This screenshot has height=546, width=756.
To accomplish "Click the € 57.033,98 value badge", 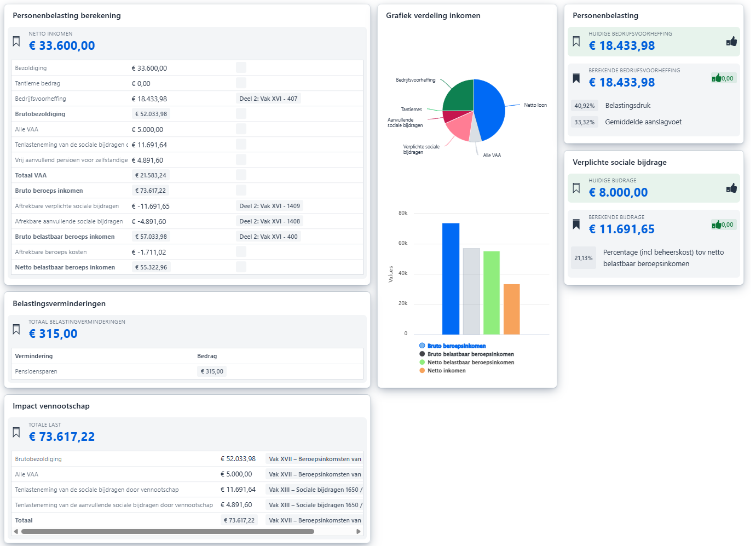I will click(151, 237).
